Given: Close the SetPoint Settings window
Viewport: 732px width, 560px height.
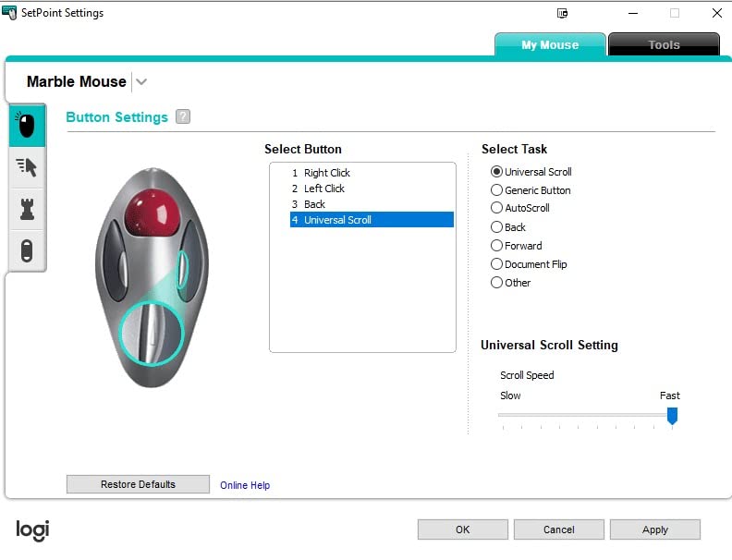Looking at the screenshot, I should (x=717, y=13).
